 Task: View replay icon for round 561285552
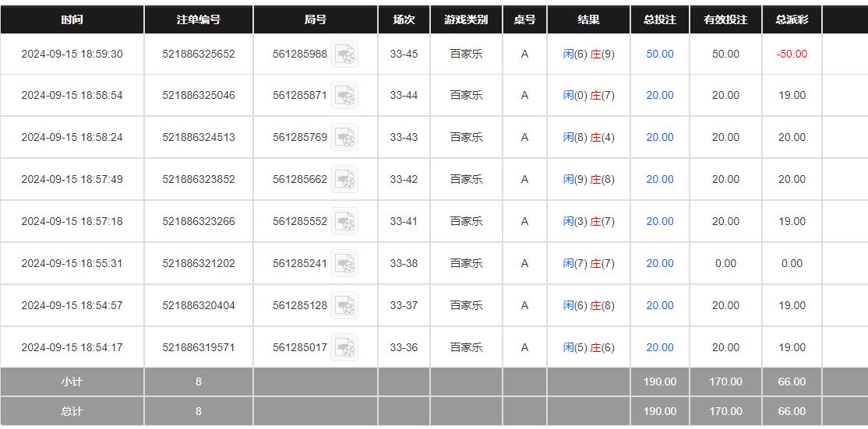pos(344,222)
